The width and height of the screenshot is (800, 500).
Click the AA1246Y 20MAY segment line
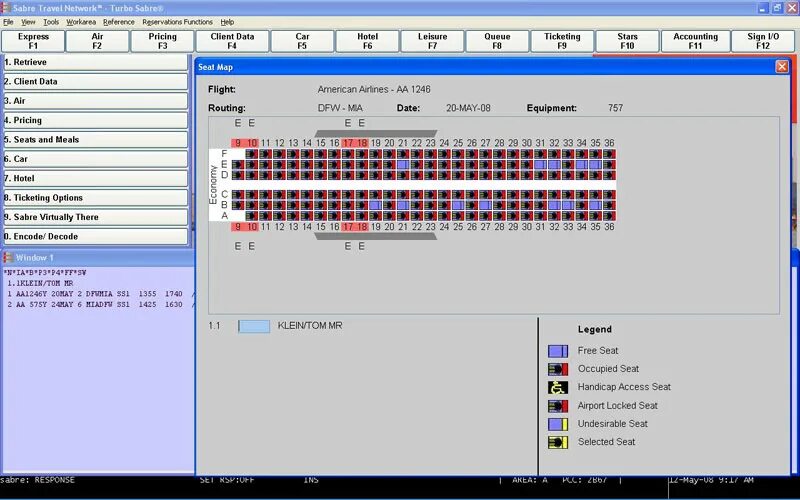tap(97, 294)
